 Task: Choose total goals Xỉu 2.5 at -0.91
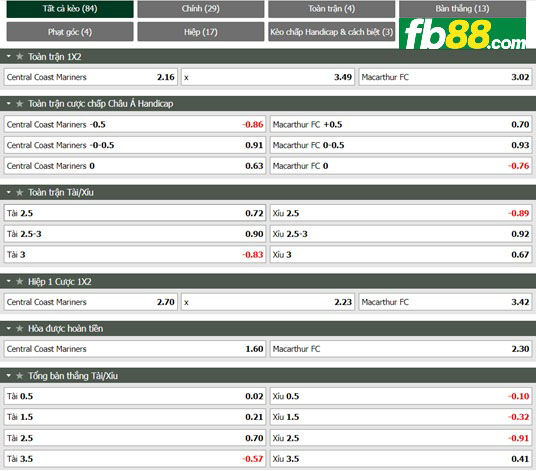click(401, 438)
